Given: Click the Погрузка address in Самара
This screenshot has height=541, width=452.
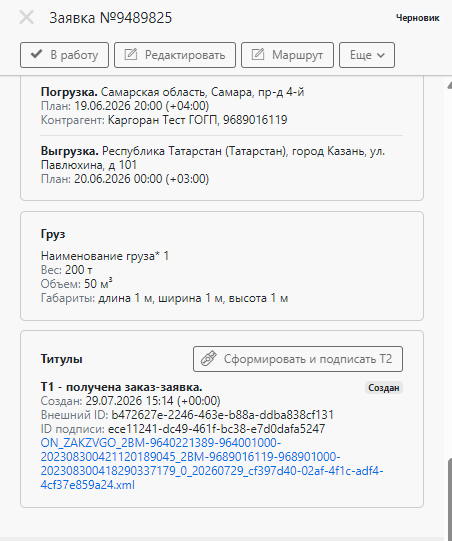Looking at the screenshot, I should [203, 92].
